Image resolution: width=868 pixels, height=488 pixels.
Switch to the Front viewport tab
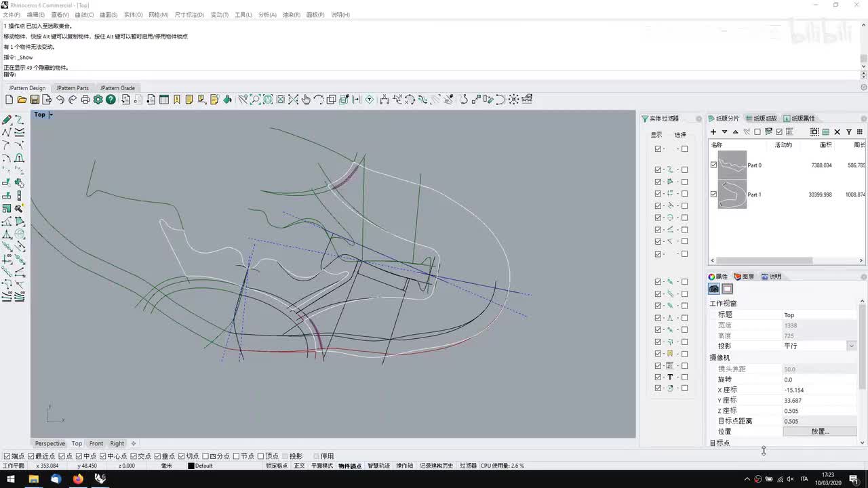click(x=96, y=443)
